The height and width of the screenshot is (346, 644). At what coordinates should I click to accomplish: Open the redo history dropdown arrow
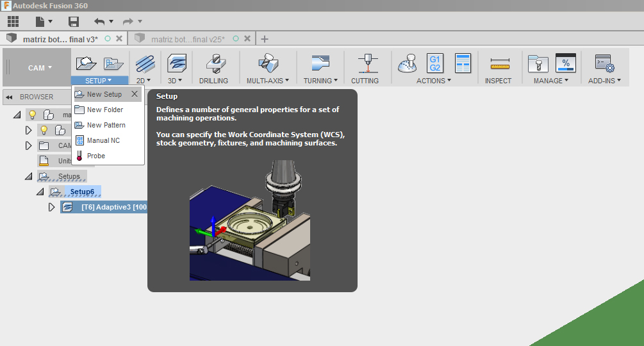(x=140, y=21)
